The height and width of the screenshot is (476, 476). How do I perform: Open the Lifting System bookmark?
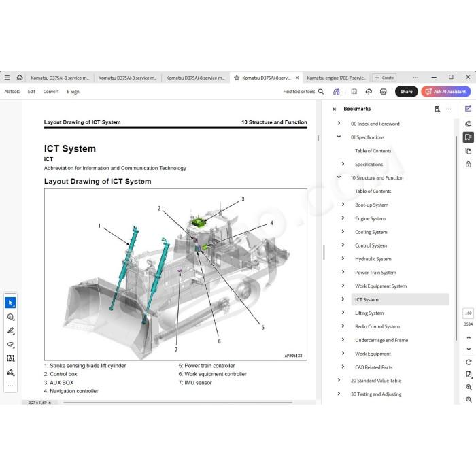coord(369,313)
